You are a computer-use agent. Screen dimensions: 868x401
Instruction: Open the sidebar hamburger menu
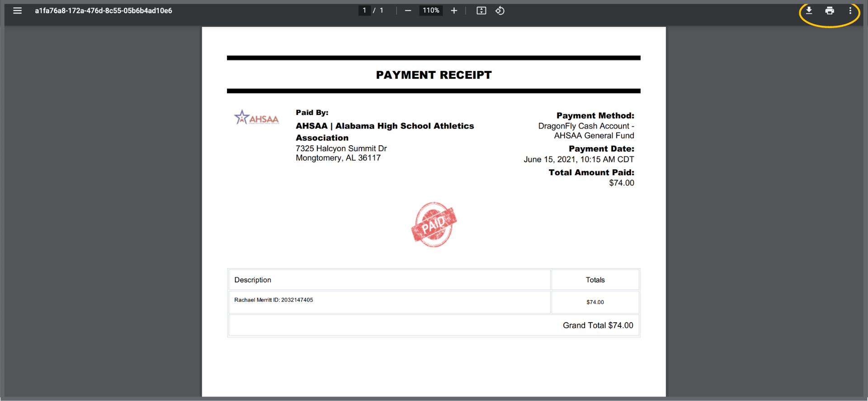17,10
